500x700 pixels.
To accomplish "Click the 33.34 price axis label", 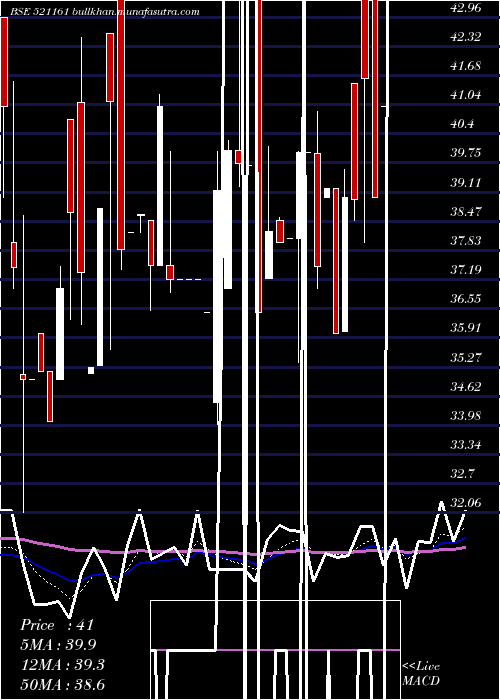I will coord(466,445).
